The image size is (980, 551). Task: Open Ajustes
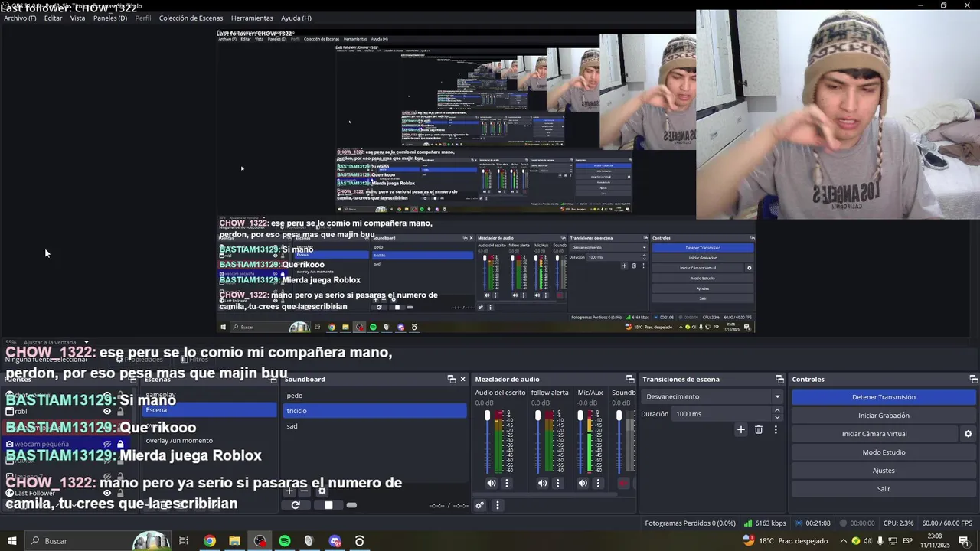[x=884, y=471]
